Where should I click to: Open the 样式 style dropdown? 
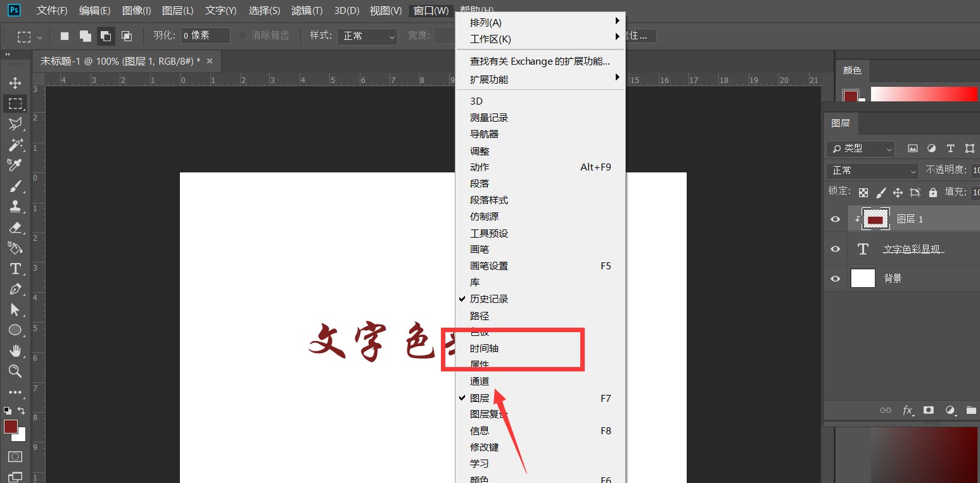point(367,36)
